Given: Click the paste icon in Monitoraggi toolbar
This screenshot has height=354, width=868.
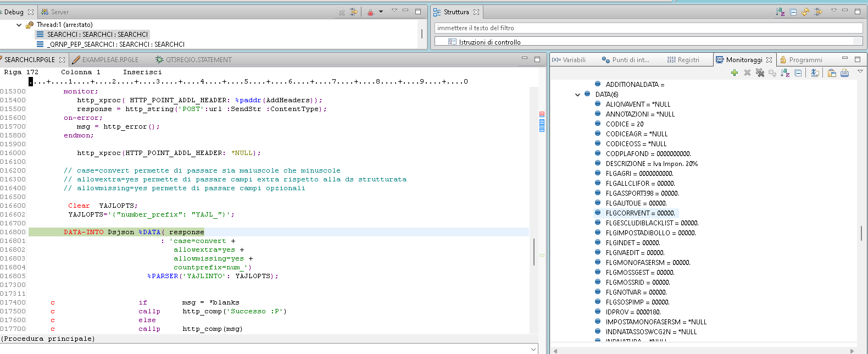Looking at the screenshot, I should coord(832,73).
